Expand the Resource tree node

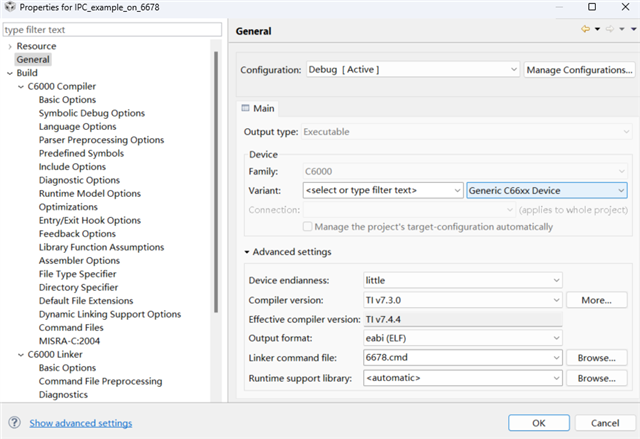9,46
